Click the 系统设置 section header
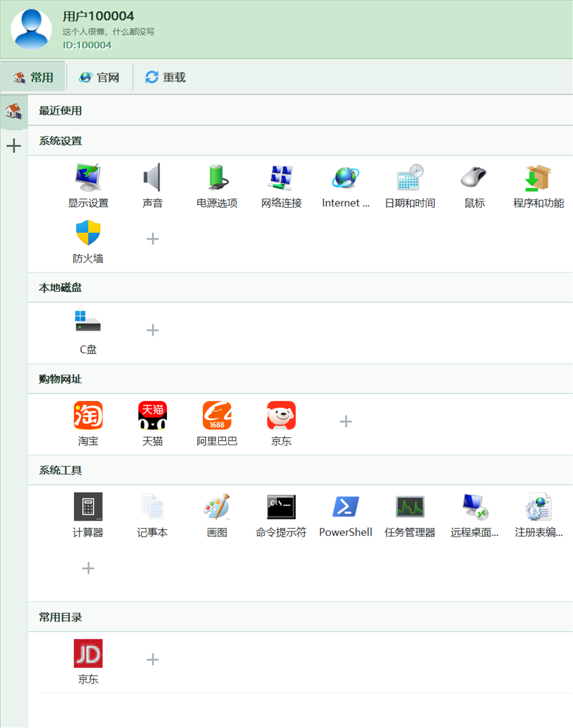 point(300,141)
